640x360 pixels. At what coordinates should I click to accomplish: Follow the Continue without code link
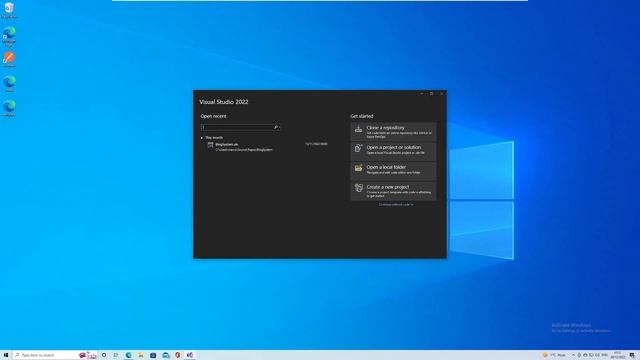[x=396, y=204]
